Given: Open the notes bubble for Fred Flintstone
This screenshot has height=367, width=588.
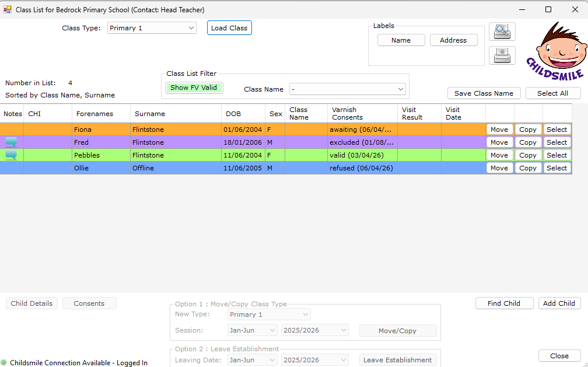Looking at the screenshot, I should 11,142.
